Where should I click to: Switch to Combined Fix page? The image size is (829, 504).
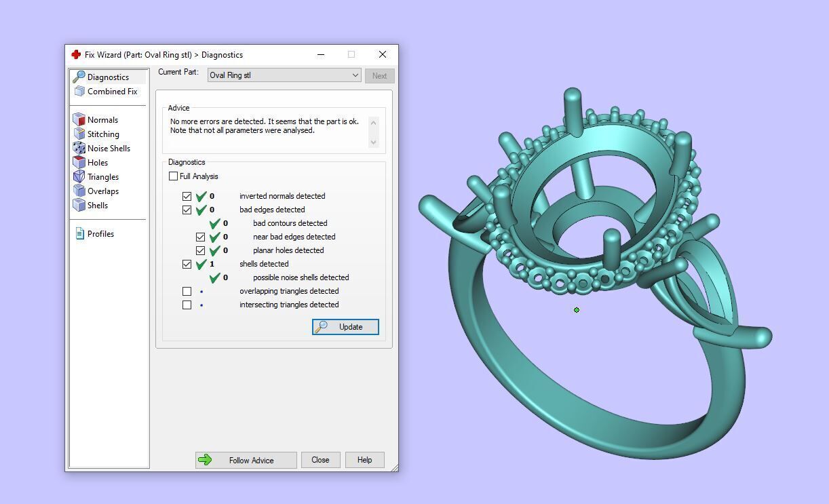(x=112, y=92)
